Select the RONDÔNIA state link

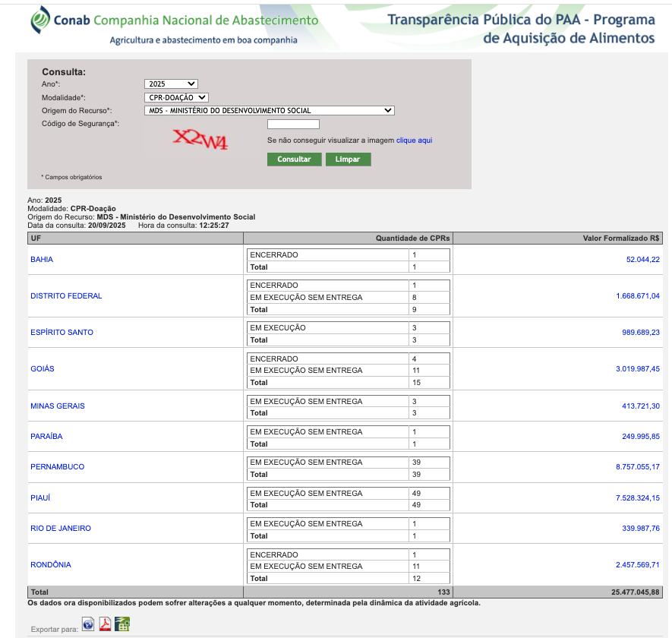(x=51, y=565)
